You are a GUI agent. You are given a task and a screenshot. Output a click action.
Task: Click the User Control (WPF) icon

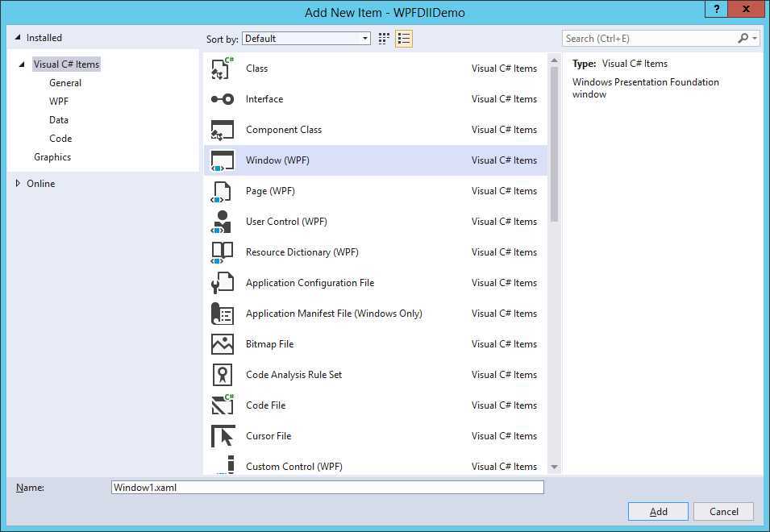222,222
